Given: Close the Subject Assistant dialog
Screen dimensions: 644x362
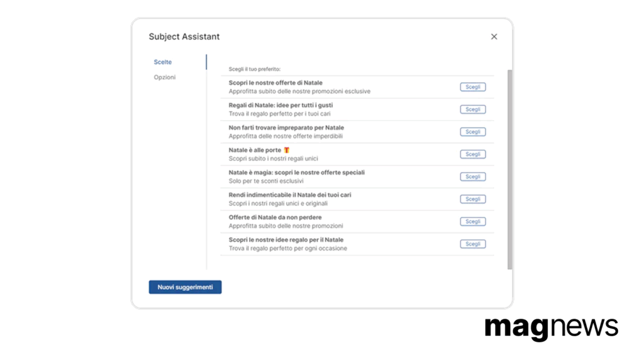Looking at the screenshot, I should [x=494, y=37].
